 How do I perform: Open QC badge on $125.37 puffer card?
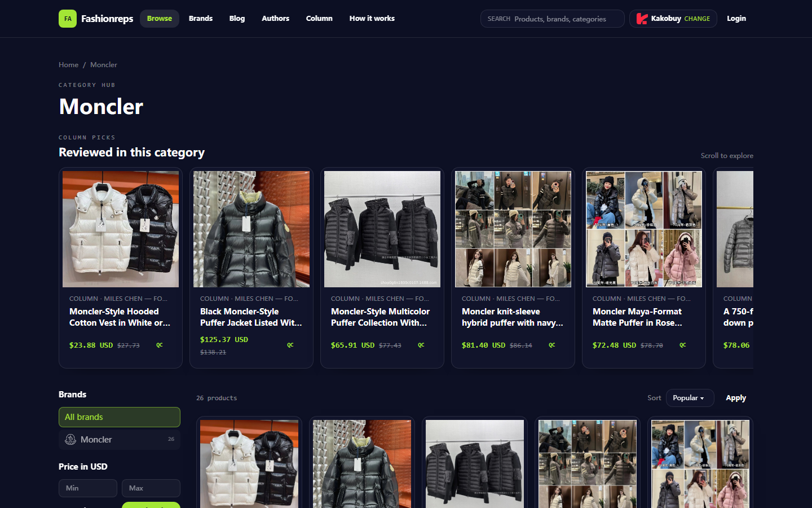290,345
